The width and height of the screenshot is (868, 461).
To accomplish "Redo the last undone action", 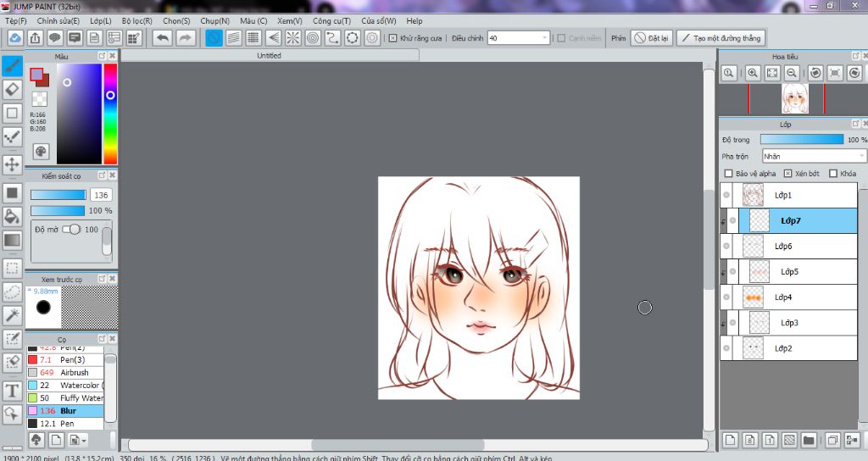I will 186,38.
